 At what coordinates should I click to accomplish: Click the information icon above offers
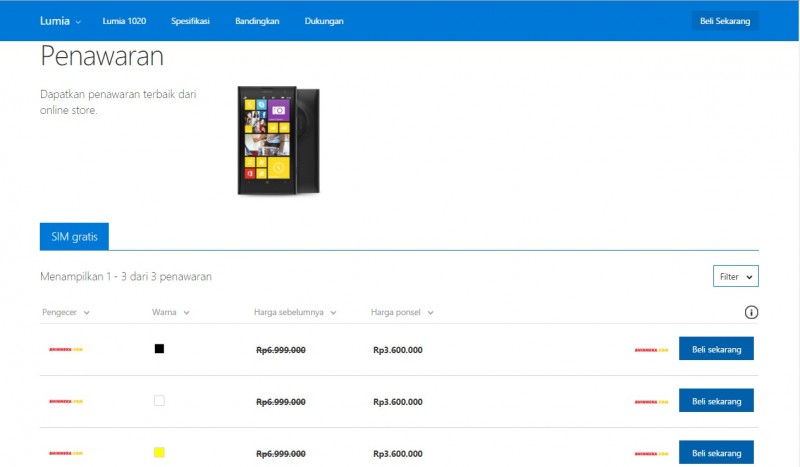click(x=751, y=312)
